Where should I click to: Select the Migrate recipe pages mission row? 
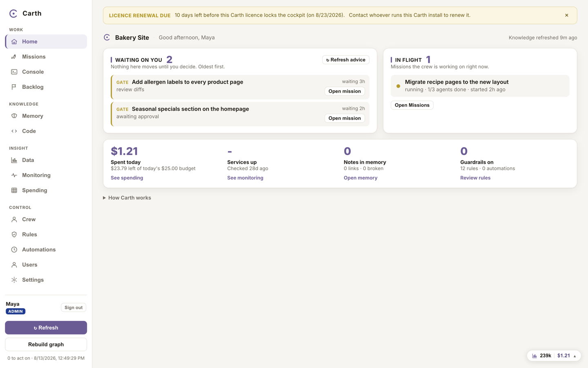[x=480, y=86]
